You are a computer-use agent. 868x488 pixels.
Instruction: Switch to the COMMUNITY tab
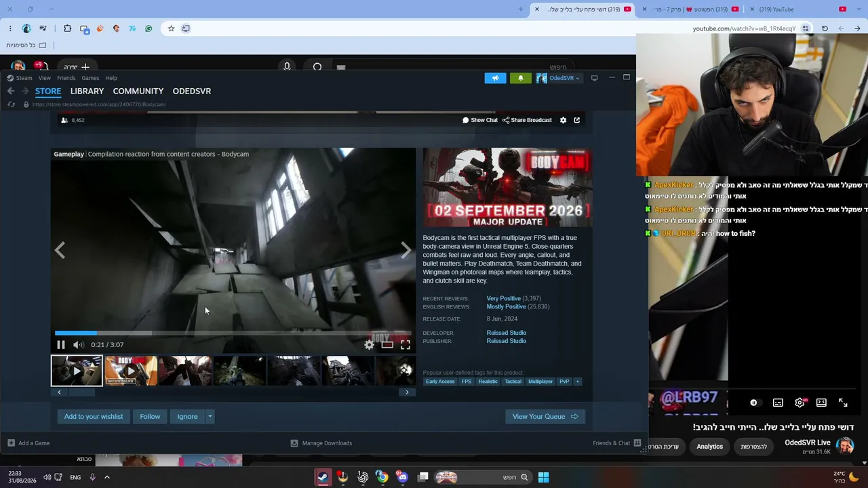pyautogui.click(x=138, y=91)
